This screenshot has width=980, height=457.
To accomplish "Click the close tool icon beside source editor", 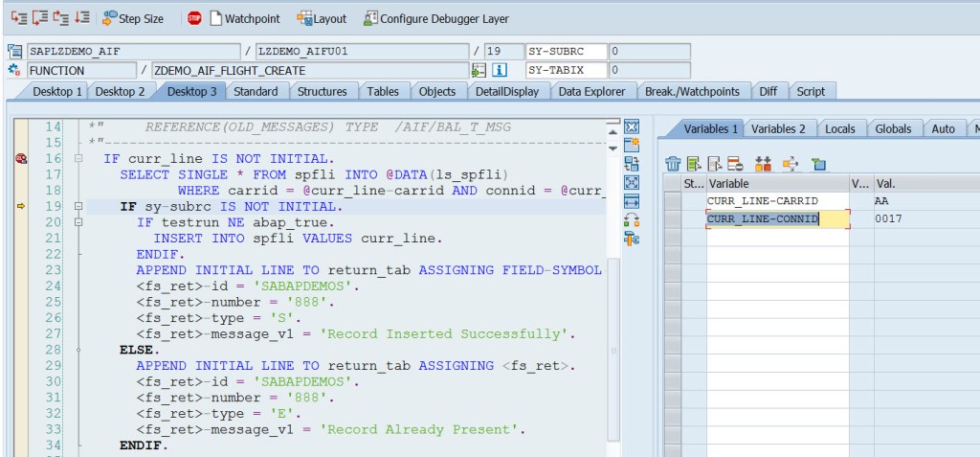I will click(x=632, y=126).
